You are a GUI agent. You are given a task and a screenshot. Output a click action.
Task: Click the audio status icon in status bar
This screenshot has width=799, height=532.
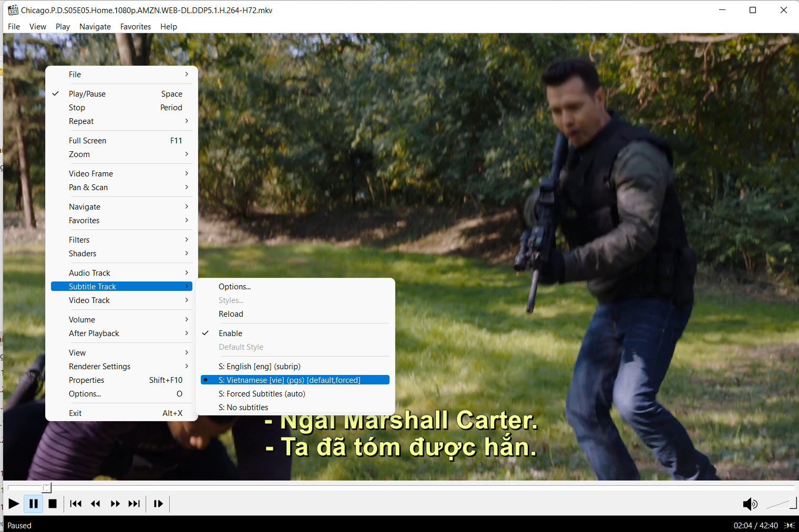point(789,525)
